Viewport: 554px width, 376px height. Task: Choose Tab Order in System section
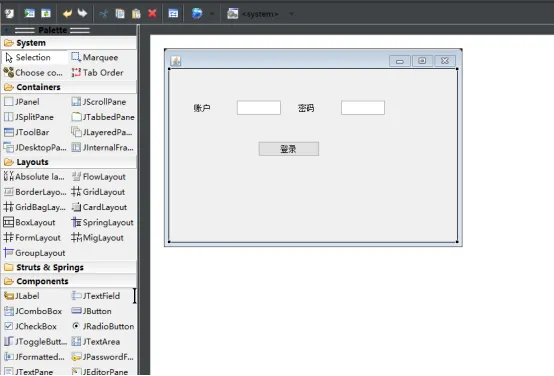98,72
